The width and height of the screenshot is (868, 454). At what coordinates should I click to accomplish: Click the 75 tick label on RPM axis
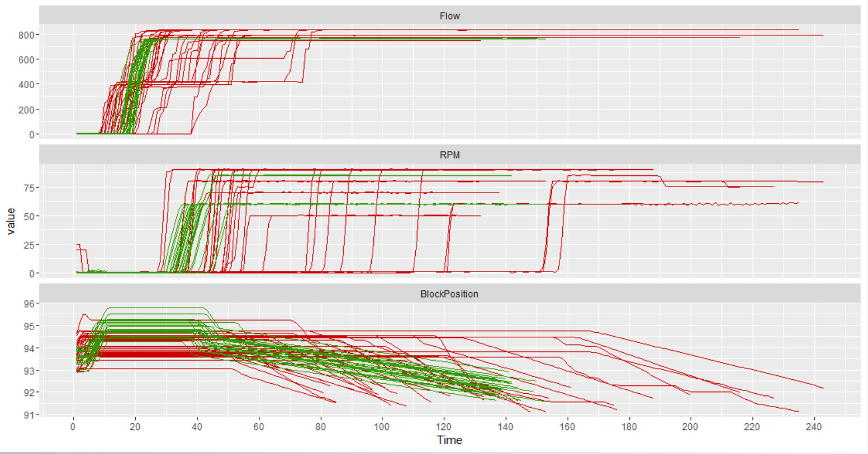[x=29, y=188]
